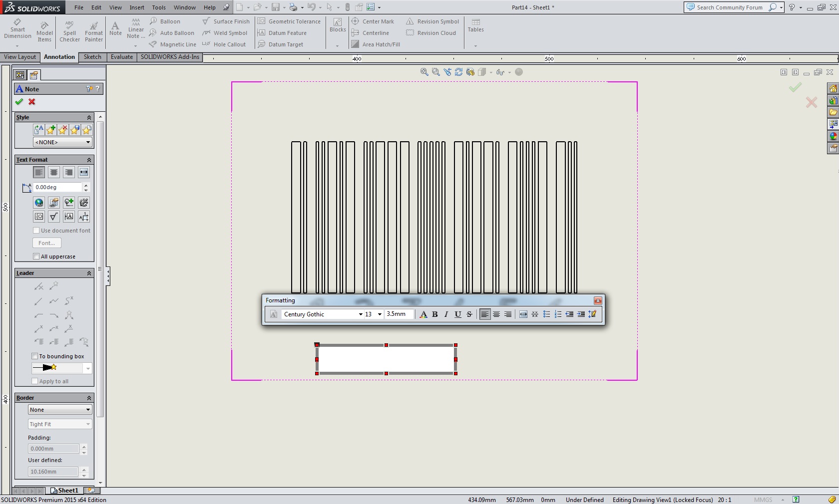This screenshot has width=839, height=504.
Task: Open the Insert menu
Action: (137, 7)
